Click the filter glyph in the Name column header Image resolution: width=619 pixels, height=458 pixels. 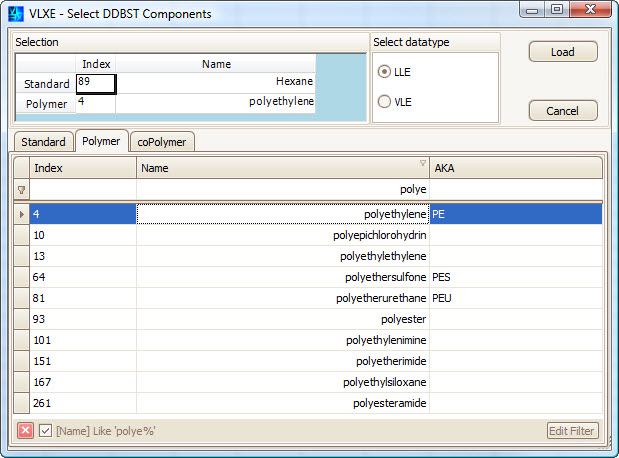click(x=422, y=164)
